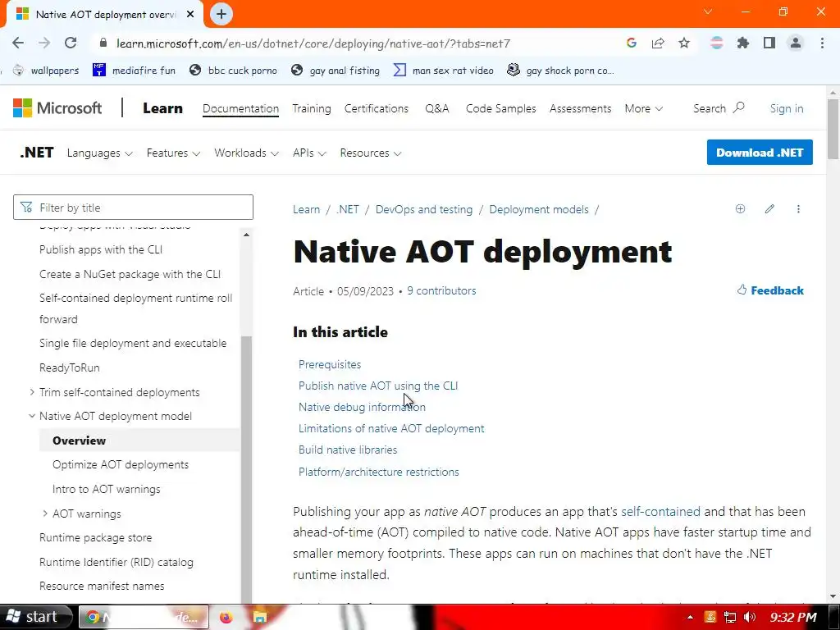This screenshot has width=840, height=630.
Task: Click the Feedback thumbs-up button
Action: tap(769, 290)
